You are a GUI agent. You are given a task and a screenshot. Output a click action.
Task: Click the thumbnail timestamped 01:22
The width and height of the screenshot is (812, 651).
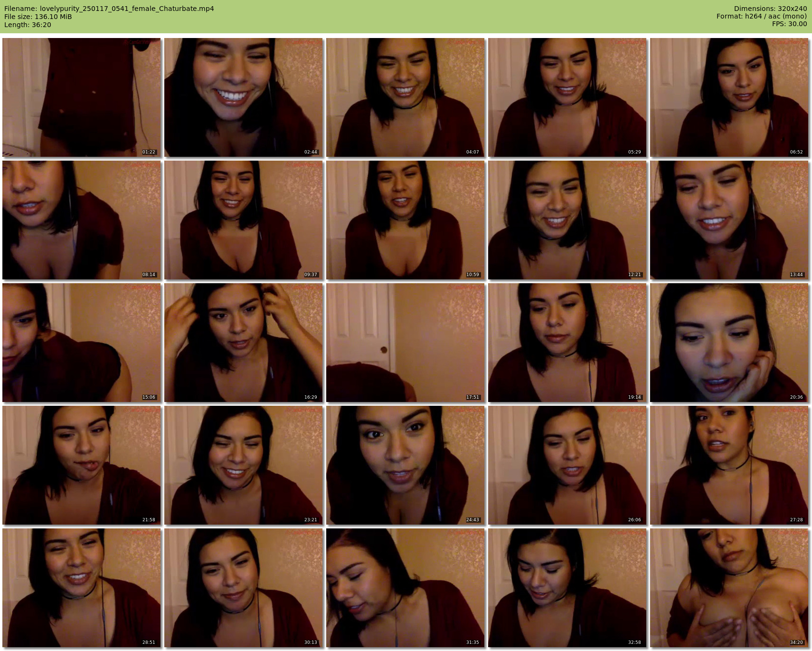pos(81,97)
